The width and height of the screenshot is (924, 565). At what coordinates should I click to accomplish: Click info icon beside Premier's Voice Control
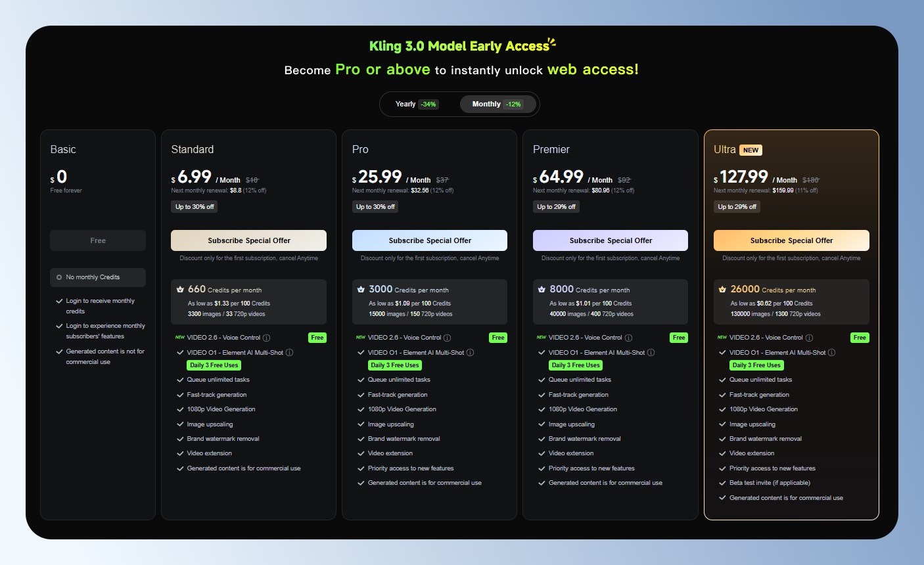(628, 338)
